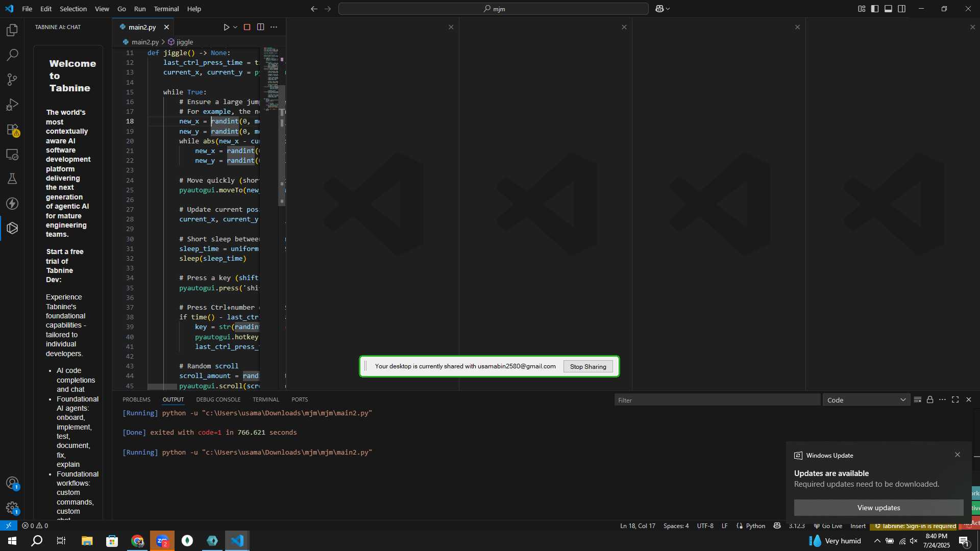
Task: Open Customize Layout icon
Action: tap(862, 9)
